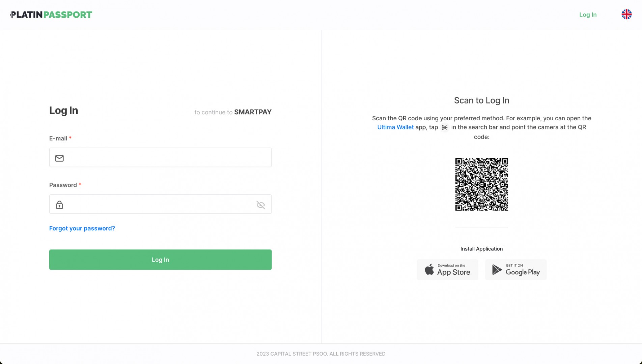The image size is (642, 364).
Task: Open the UK flag language selector
Action: coord(626,14)
